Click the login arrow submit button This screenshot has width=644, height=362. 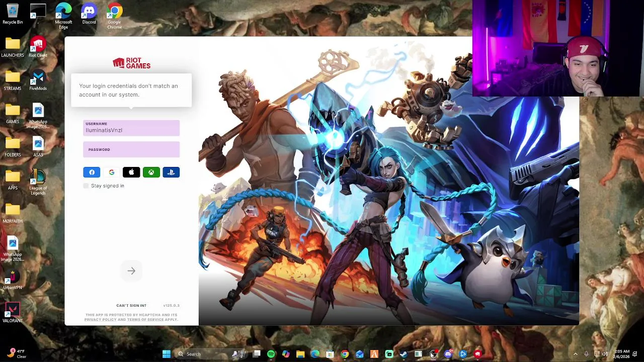131,271
